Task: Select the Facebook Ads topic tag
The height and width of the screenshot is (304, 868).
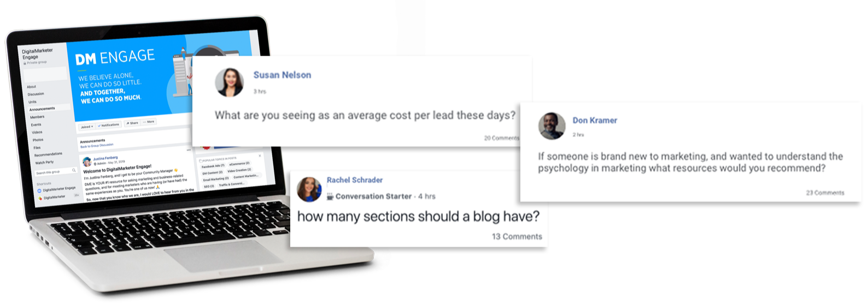Action: 213,165
